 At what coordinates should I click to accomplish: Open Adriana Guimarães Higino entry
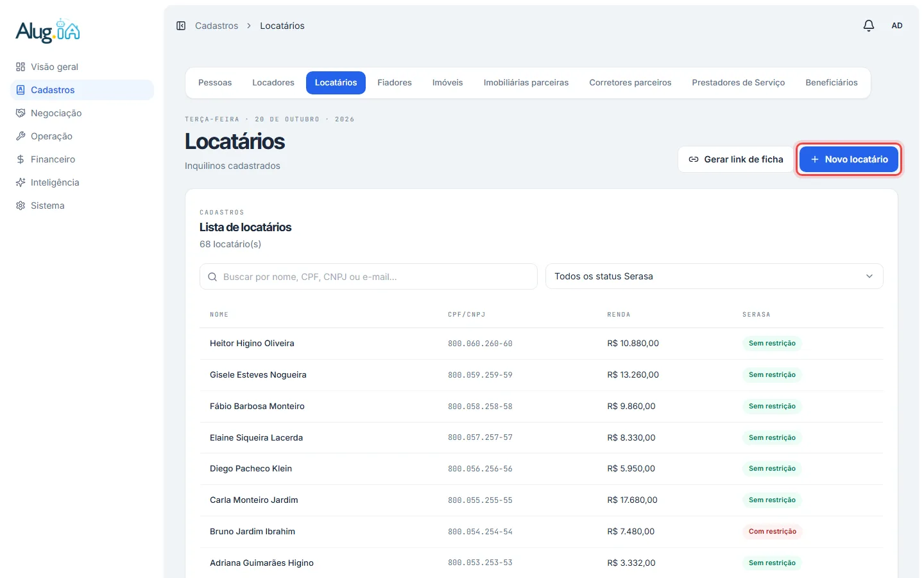point(541,563)
